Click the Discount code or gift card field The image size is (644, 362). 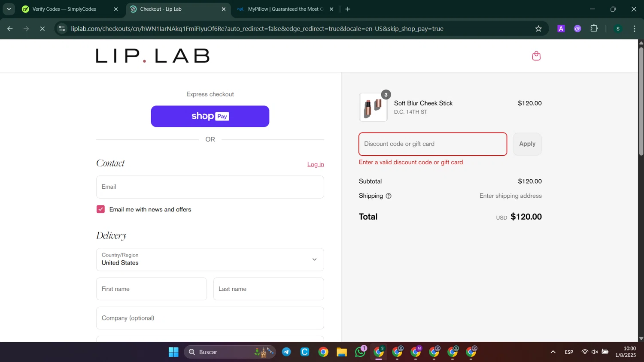433,144
